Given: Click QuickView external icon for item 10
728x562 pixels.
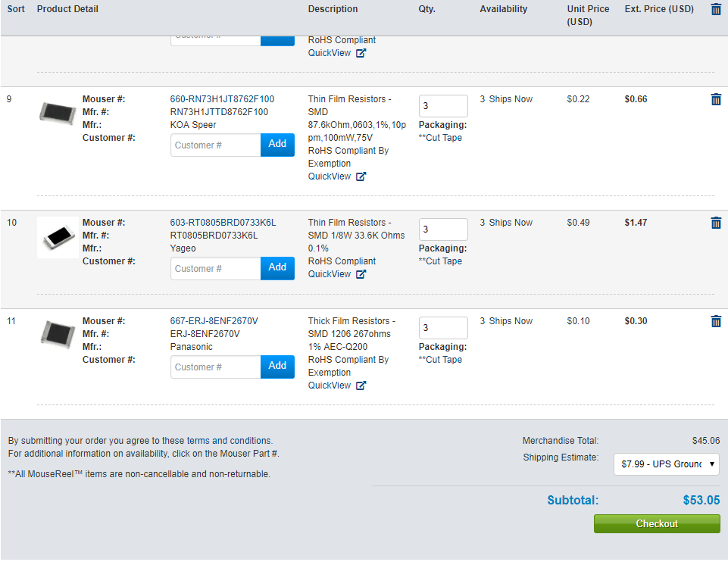Looking at the screenshot, I should click(x=361, y=274).
